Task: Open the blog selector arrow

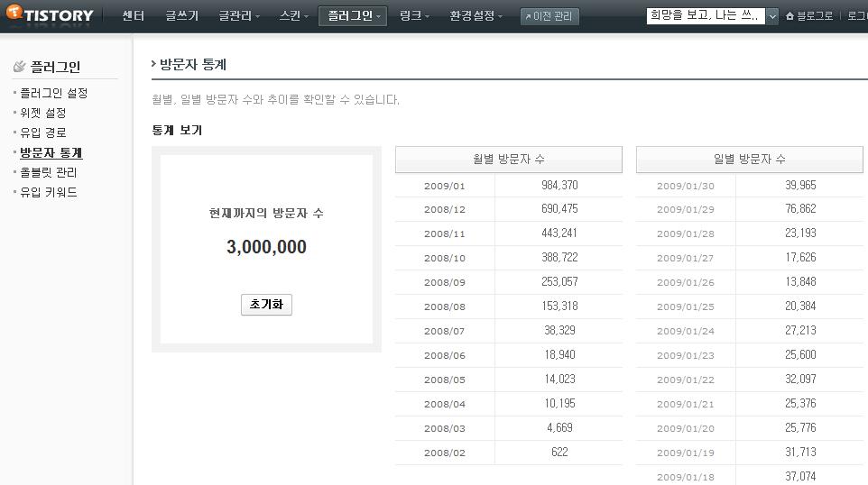Action: 772,16
